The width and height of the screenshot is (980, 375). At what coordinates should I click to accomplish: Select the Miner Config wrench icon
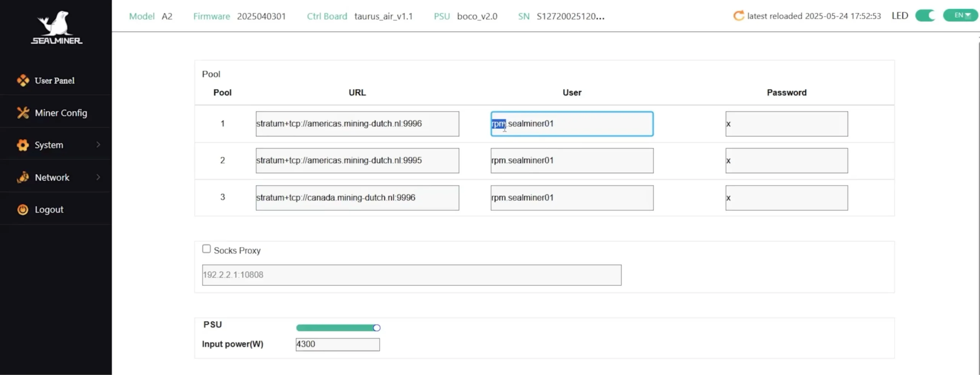[22, 113]
